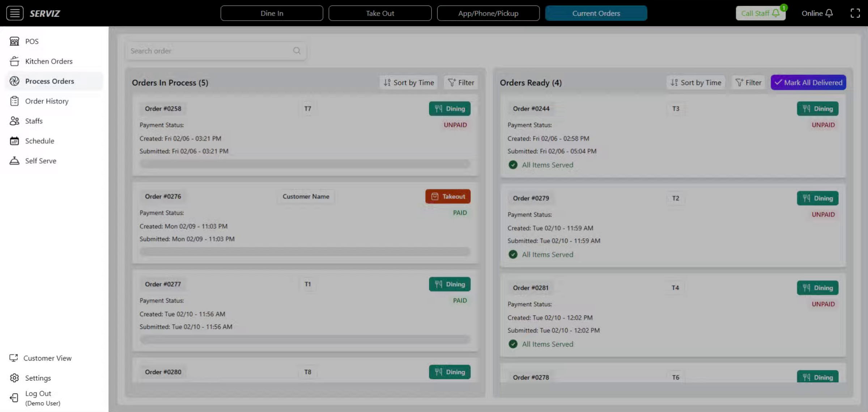Click the search magnifier icon

[297, 51]
